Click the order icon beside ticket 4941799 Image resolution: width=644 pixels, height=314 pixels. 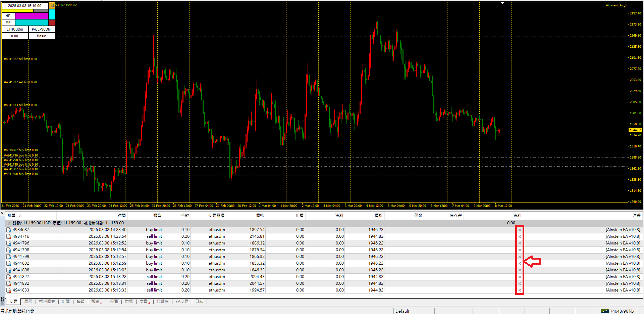point(9,257)
